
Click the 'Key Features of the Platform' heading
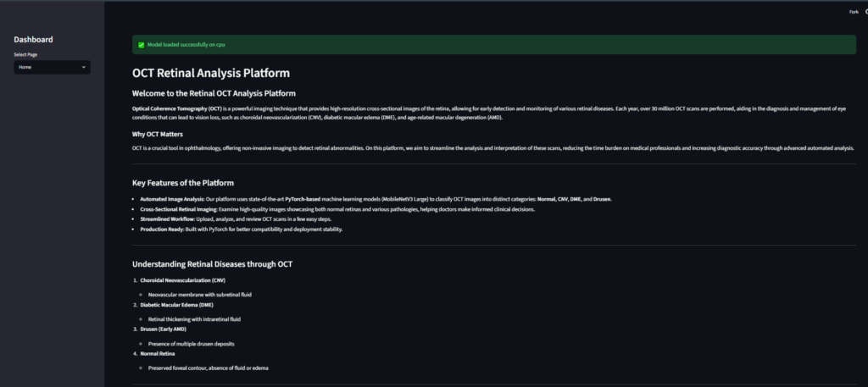183,183
